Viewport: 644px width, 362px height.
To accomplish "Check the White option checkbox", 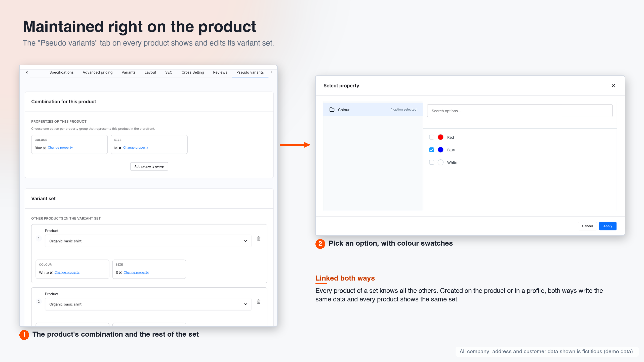I will click(x=432, y=162).
